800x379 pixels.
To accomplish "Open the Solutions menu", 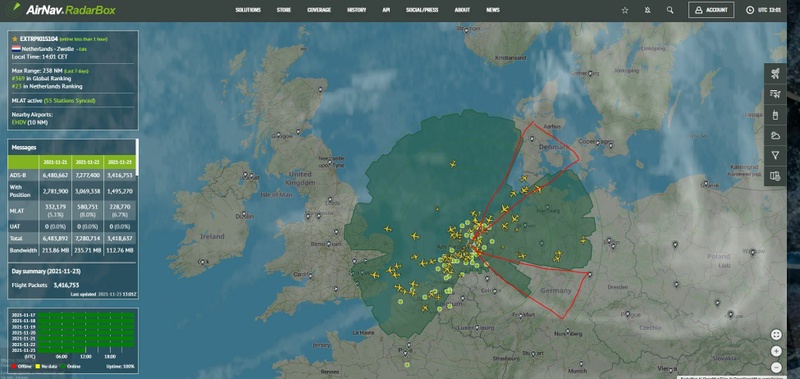I will [x=248, y=10].
